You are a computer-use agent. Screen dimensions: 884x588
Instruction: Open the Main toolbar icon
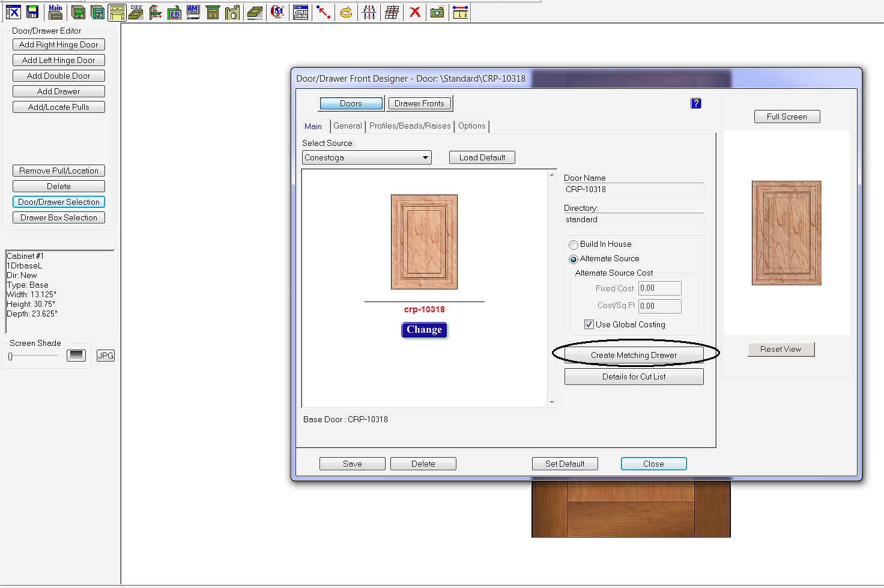coord(55,12)
